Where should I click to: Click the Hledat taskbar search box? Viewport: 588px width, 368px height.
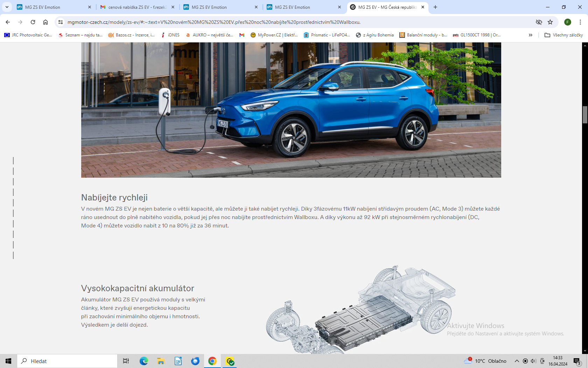point(67,361)
